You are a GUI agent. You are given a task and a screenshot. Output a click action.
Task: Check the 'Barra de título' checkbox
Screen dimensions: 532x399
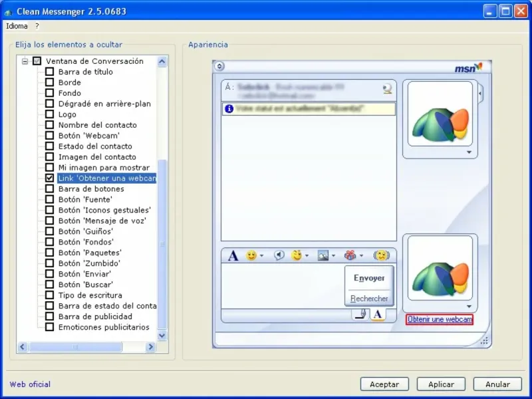pyautogui.click(x=49, y=72)
